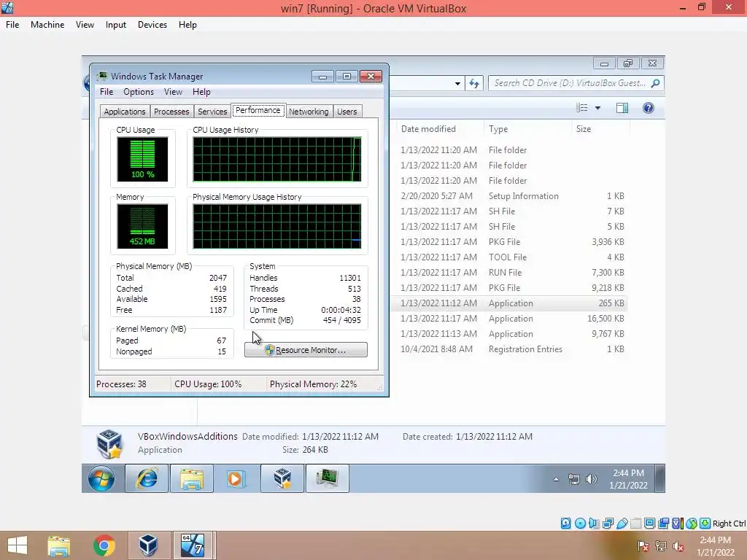Click the recording indicator in VirtualBox status bar
Image resolution: width=747 pixels, height=560 pixels.
coord(663,524)
